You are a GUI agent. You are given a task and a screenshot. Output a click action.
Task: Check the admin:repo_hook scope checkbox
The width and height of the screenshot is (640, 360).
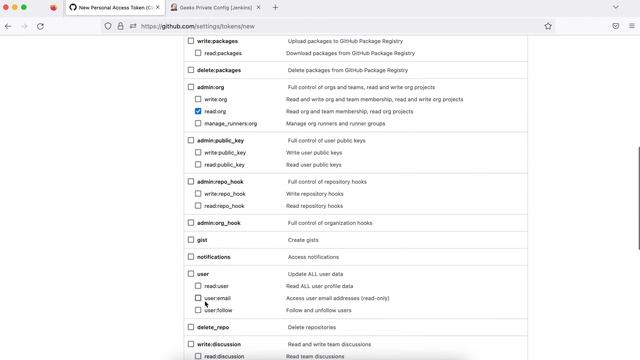(x=191, y=182)
